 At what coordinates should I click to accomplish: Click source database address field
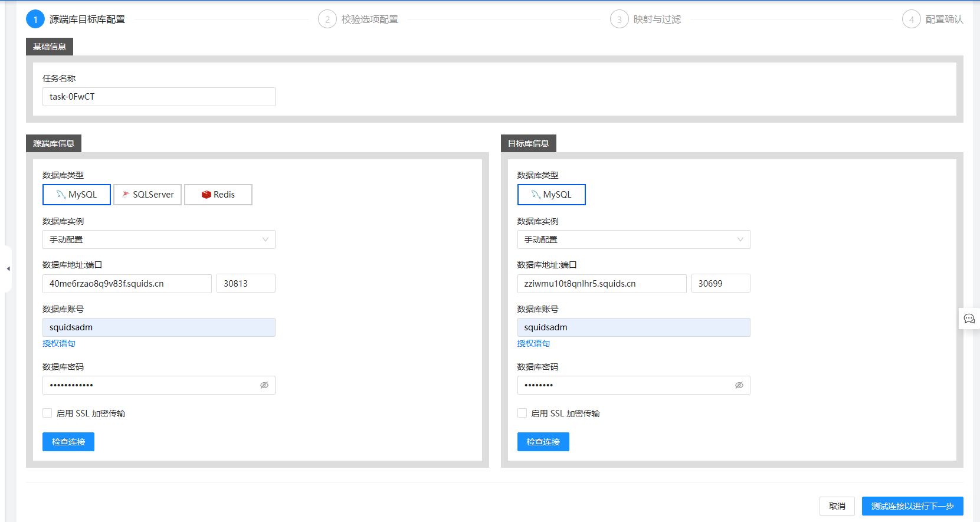click(x=127, y=284)
